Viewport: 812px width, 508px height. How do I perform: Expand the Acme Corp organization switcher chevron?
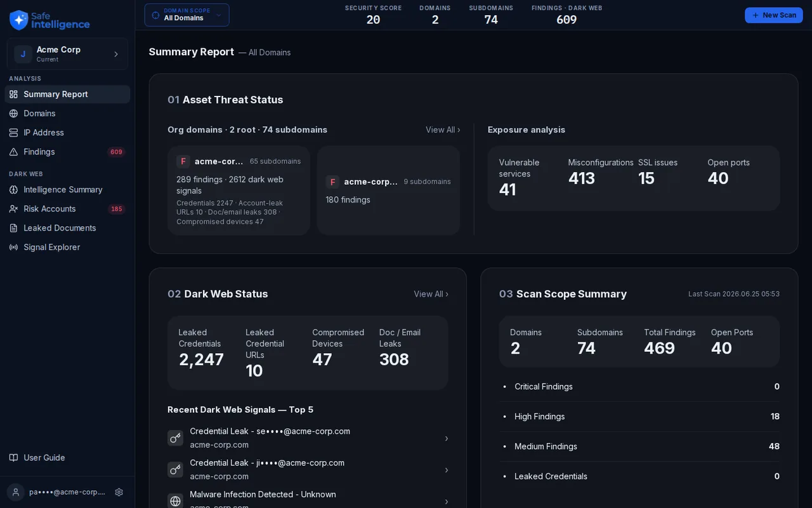point(116,54)
